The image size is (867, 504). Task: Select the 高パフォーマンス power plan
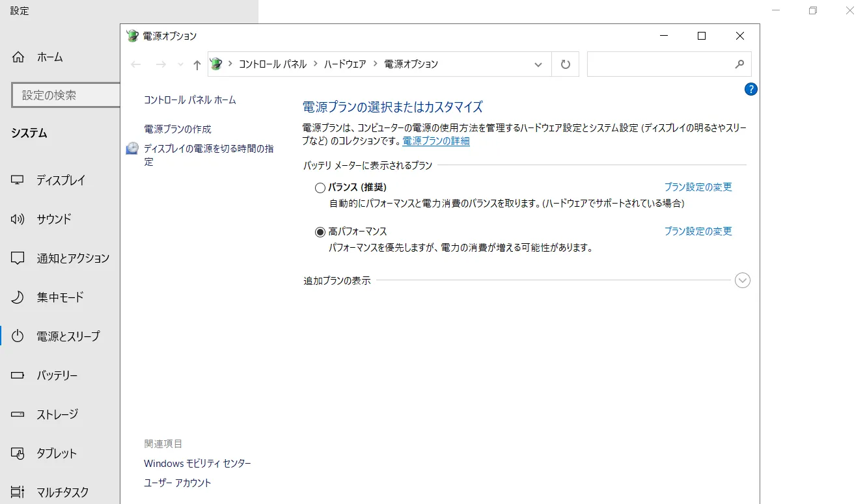click(x=320, y=232)
